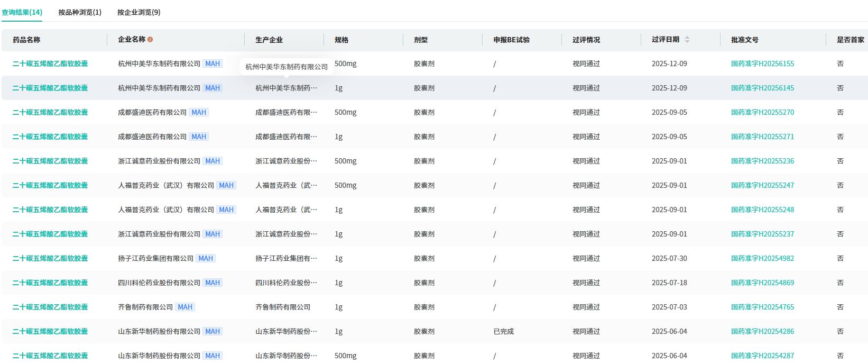The width and height of the screenshot is (868, 363).
Task: Click the tooltip 杭州中美华东制药有限公司
Action: tap(287, 67)
